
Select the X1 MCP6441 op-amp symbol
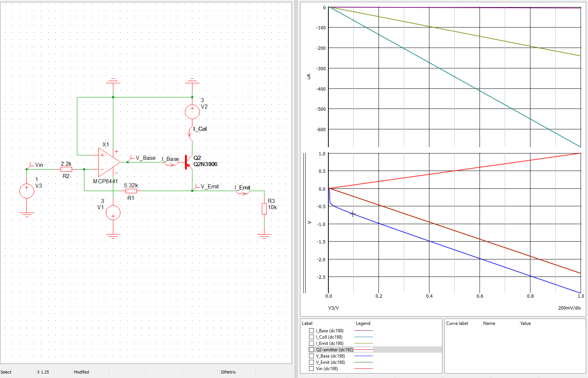[109, 162]
